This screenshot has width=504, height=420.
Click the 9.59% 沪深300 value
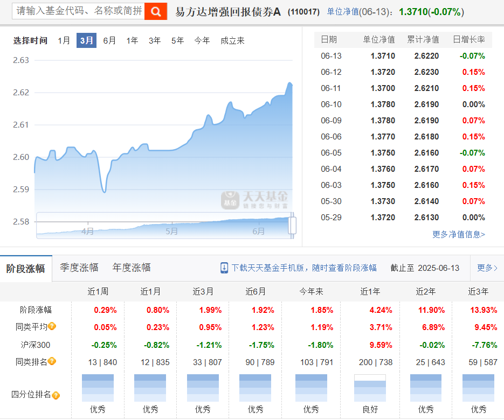click(381, 345)
